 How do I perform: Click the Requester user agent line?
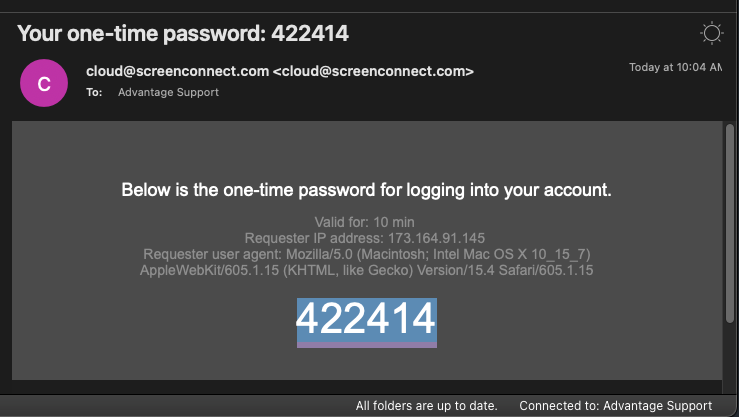(366, 254)
